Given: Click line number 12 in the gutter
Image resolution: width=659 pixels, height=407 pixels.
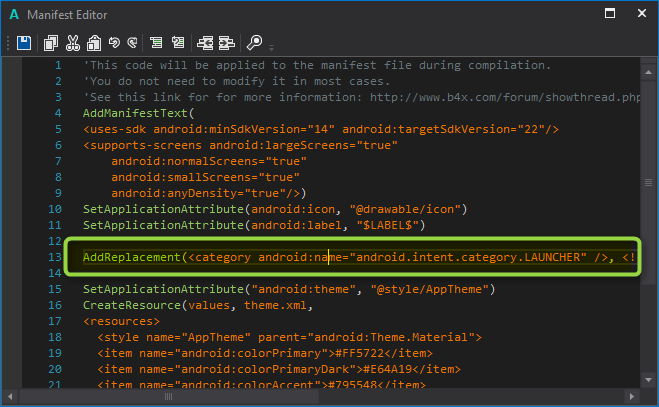Looking at the screenshot, I should click(55, 241).
